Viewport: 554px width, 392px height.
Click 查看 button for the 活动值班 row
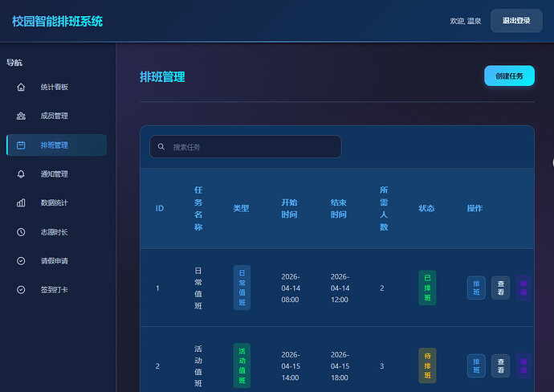pyautogui.click(x=500, y=365)
